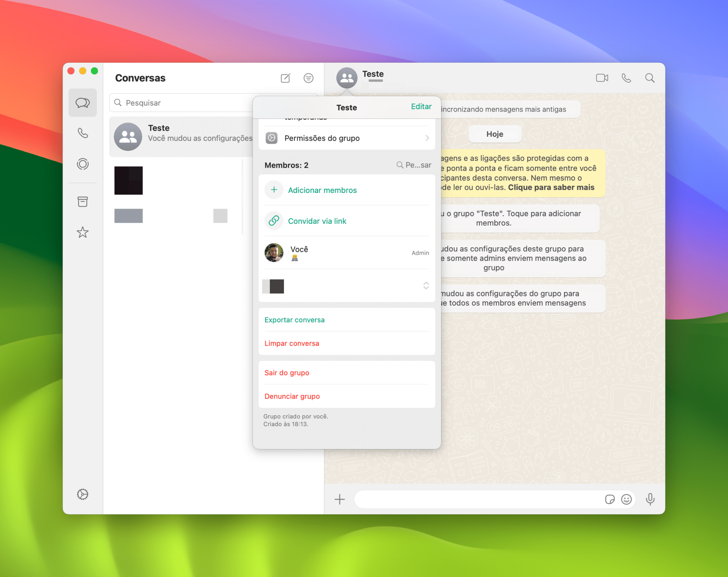Select Sair do grupo
The image size is (728, 577).
point(287,373)
